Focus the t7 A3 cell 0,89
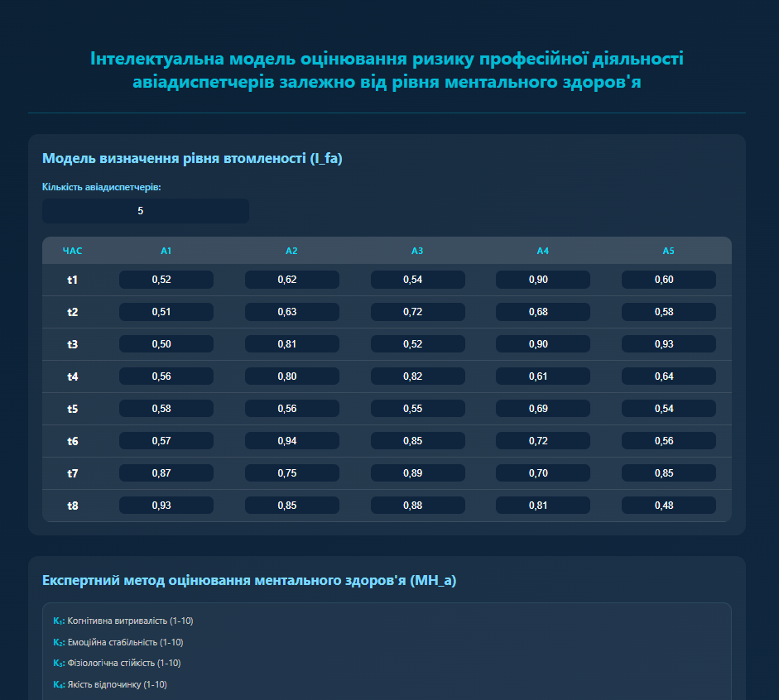Image resolution: width=779 pixels, height=700 pixels. coord(418,473)
